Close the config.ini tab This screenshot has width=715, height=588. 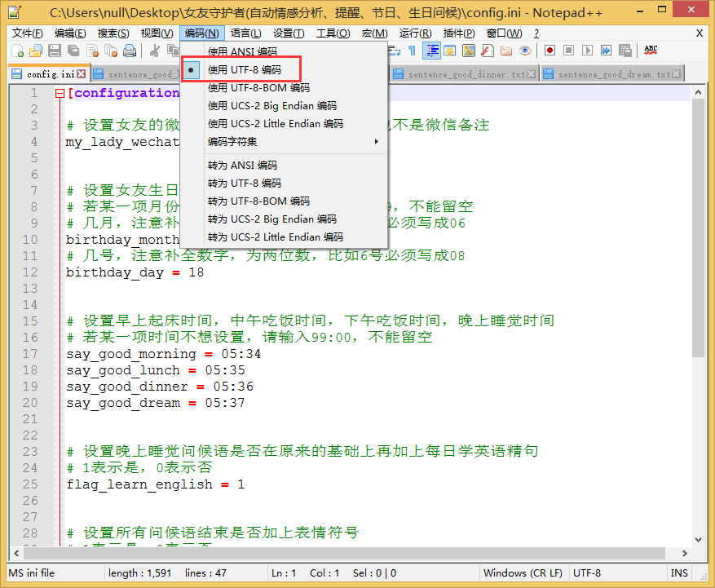point(80,74)
